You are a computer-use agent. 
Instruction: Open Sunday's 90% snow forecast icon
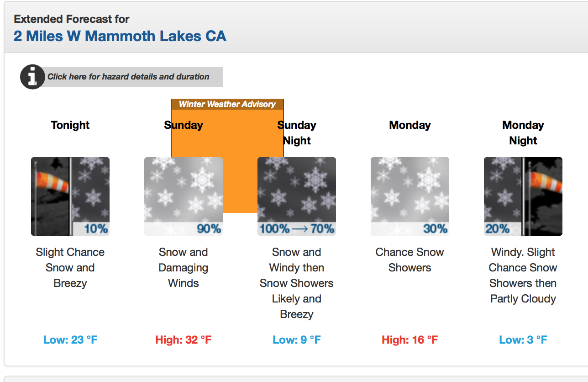click(x=184, y=196)
